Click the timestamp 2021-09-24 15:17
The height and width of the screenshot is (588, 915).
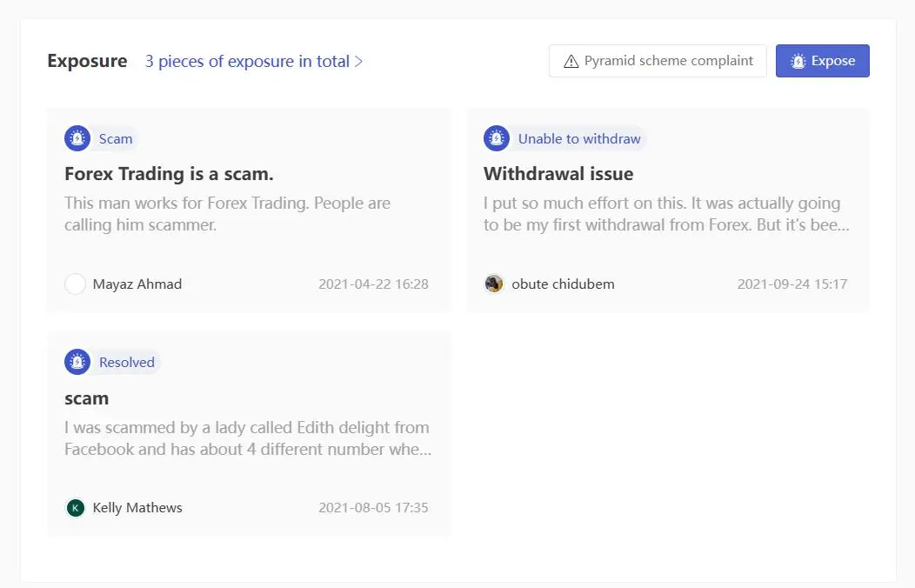pos(792,284)
